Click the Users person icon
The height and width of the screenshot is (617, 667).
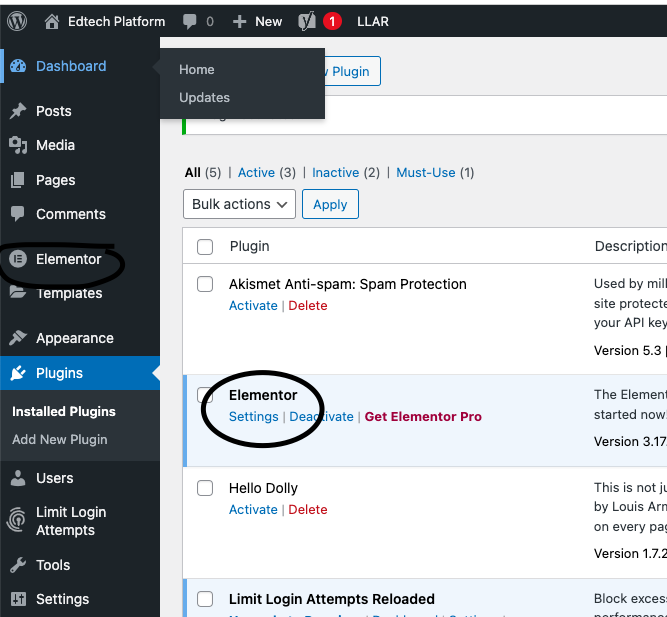point(18,478)
